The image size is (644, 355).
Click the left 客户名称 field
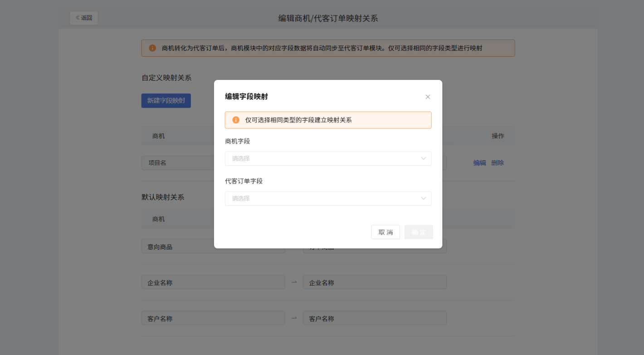213,318
